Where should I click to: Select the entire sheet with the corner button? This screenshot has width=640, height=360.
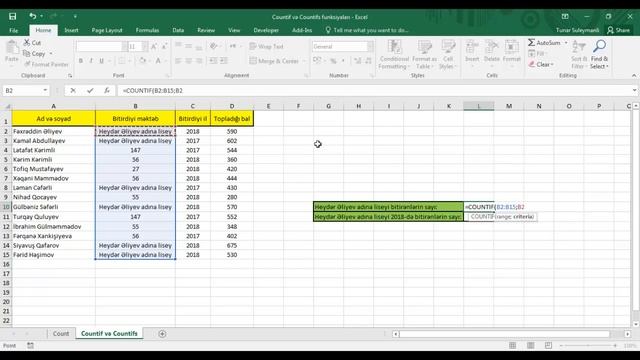[6, 106]
